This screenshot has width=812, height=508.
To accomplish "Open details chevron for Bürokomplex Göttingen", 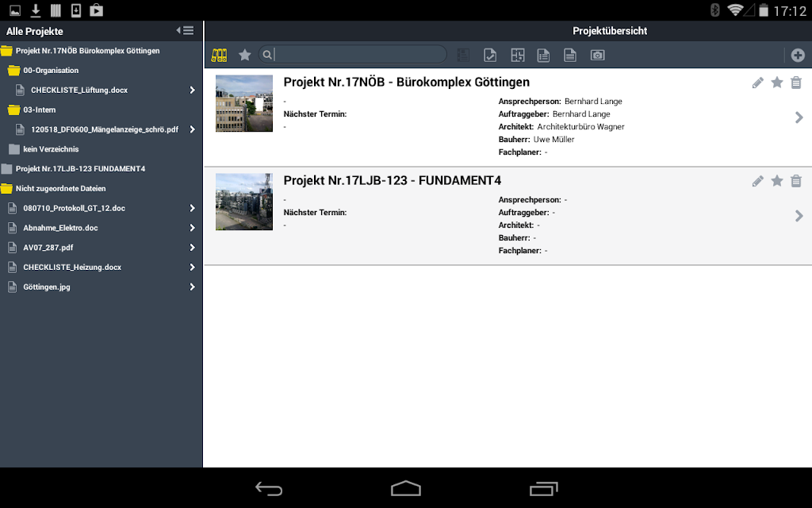I will point(799,117).
